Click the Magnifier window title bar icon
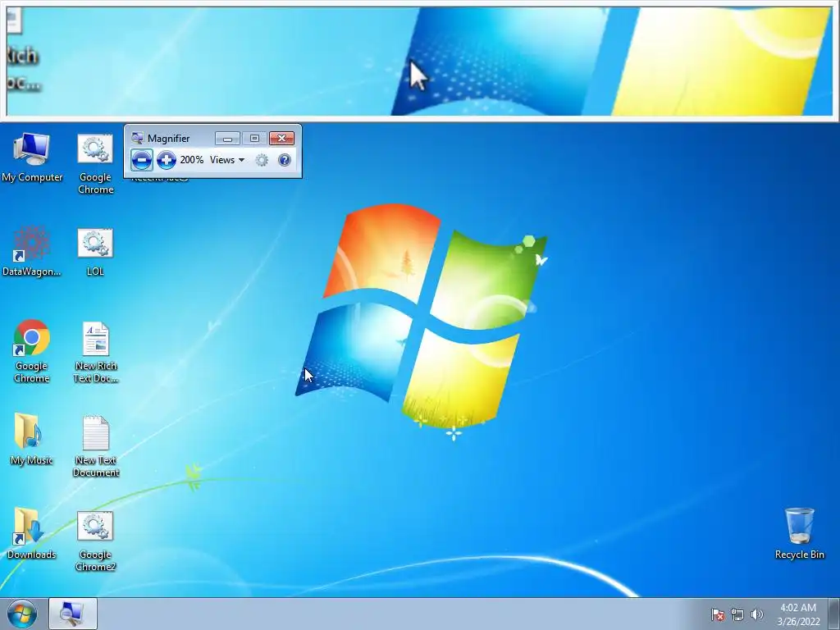Image resolution: width=840 pixels, height=630 pixels. point(138,138)
